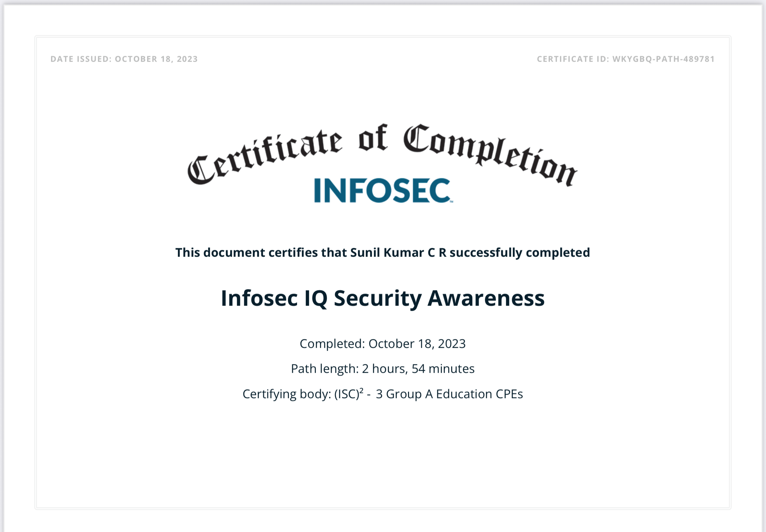Click the INFOSEC logo
The width and height of the screenshot is (766, 532).
click(383, 190)
